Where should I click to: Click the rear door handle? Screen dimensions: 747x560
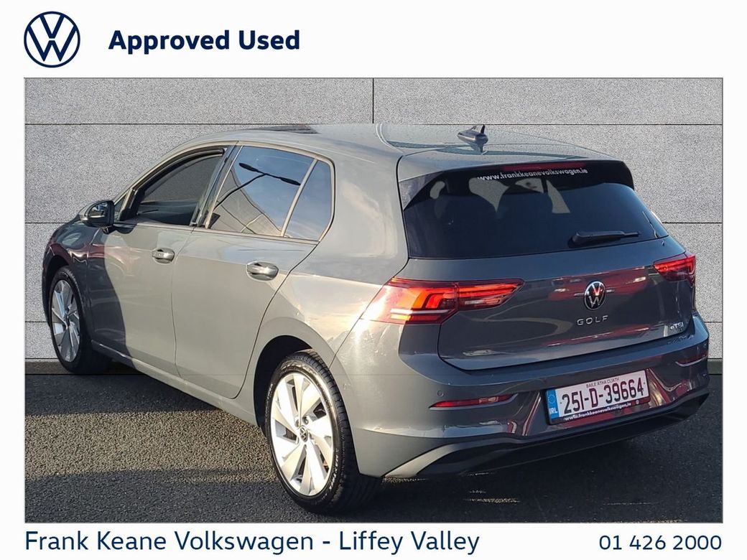[262, 270]
